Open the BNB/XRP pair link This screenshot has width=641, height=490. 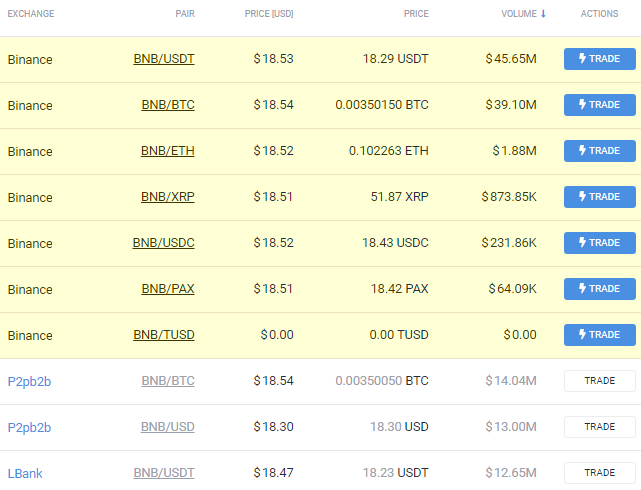pyautogui.click(x=168, y=197)
